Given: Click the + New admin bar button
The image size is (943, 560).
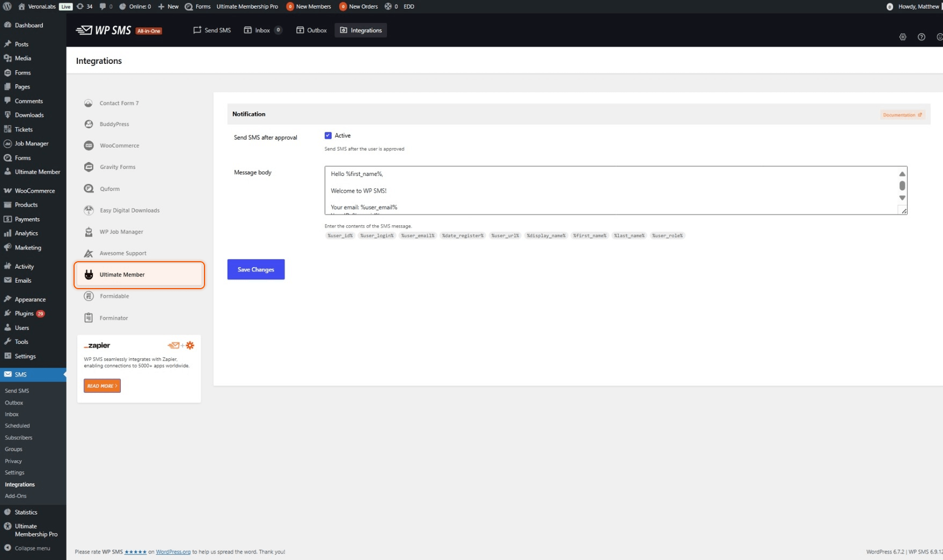Looking at the screenshot, I should click(x=169, y=6).
